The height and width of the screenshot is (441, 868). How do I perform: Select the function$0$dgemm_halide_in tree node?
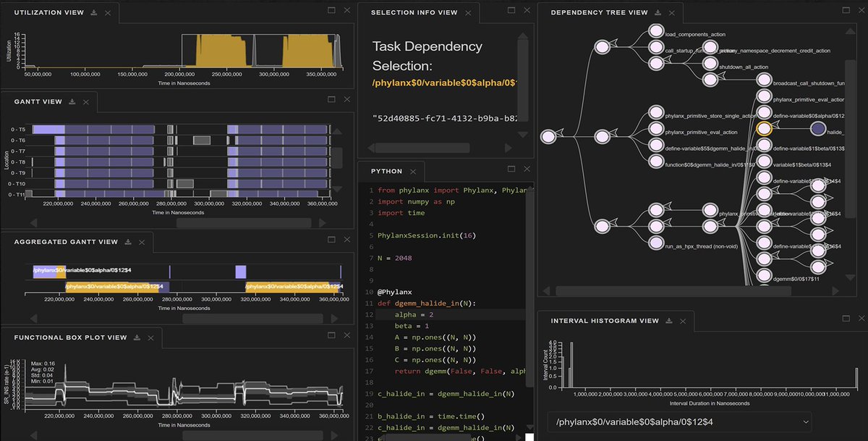(x=656, y=161)
